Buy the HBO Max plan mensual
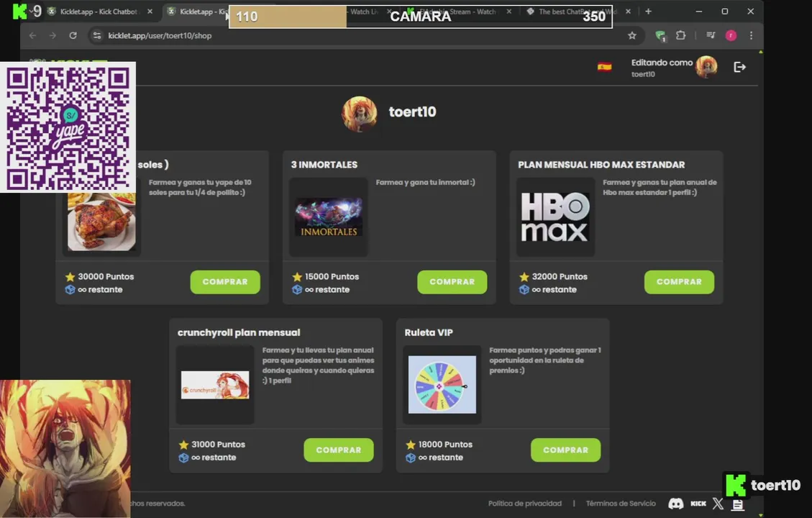This screenshot has width=812, height=518. click(679, 282)
